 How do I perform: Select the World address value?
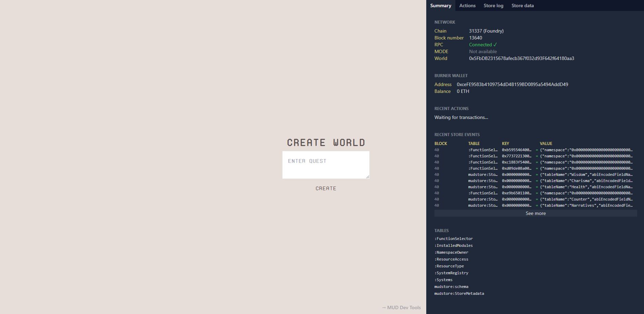coord(521,58)
